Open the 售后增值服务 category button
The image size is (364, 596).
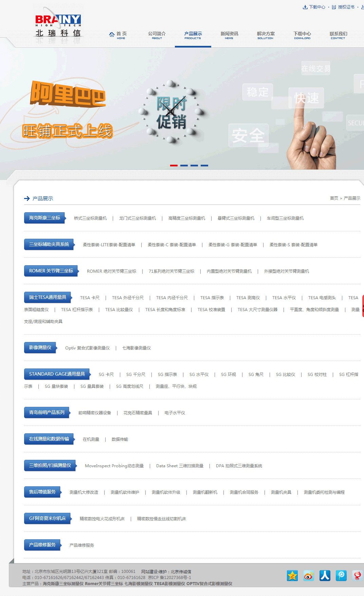pyautogui.click(x=42, y=492)
